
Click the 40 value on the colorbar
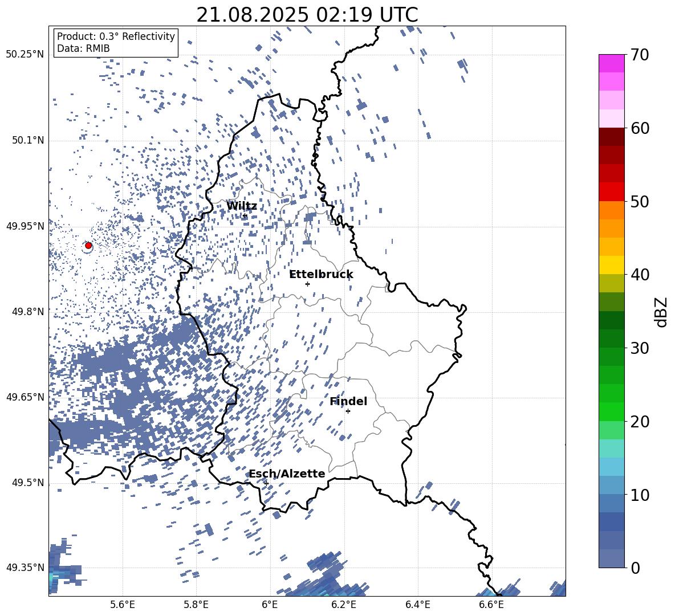(x=640, y=275)
